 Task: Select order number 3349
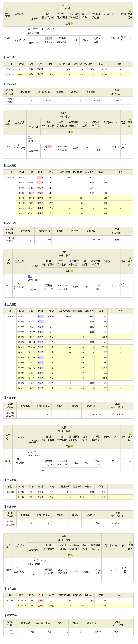click(x=8, y=461)
